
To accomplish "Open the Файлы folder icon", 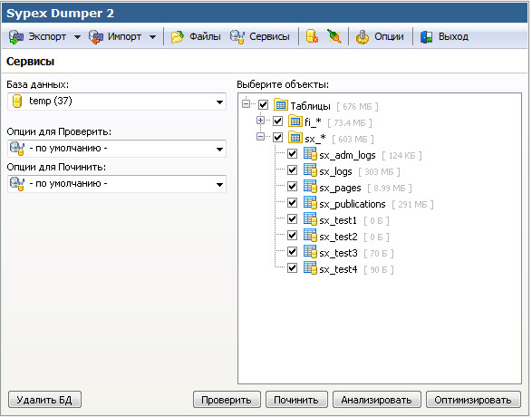I will click(178, 36).
